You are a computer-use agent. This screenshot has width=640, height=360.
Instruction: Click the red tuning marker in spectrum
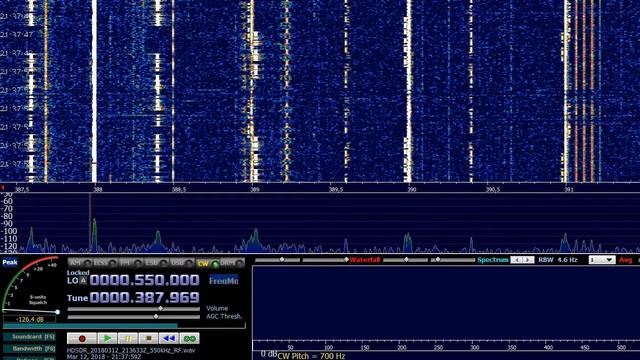[x=90, y=222]
